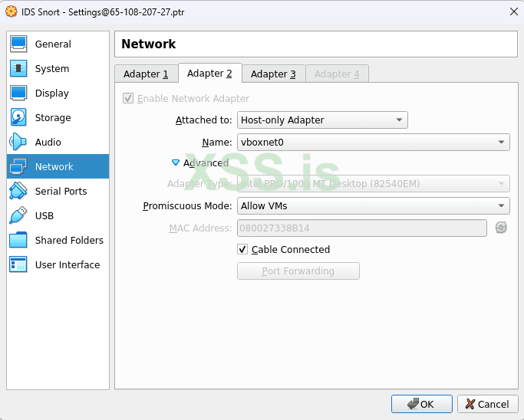Screen dimensions: 524x420
Task: Open Storage via the disk icon
Action: click(18, 117)
